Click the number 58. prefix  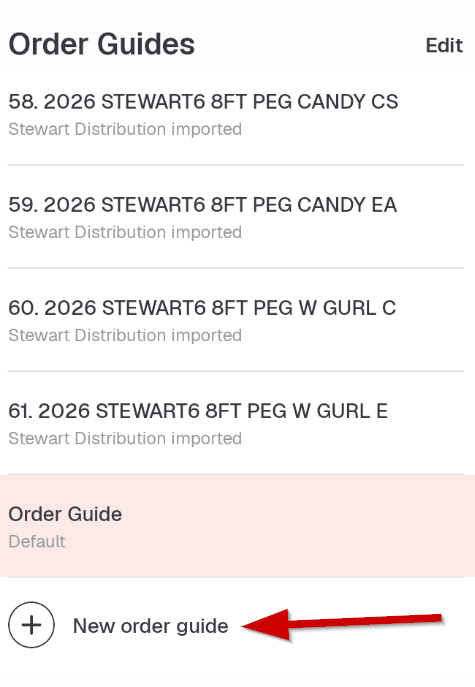click(23, 102)
